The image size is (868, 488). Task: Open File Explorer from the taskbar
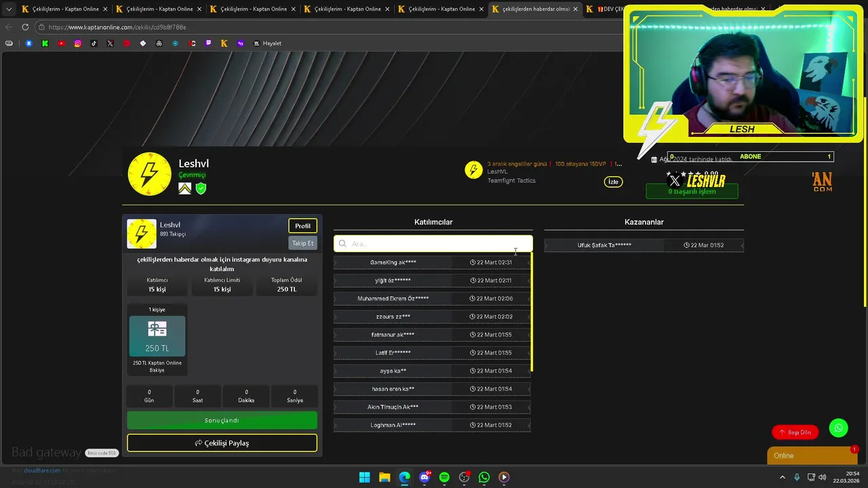(x=384, y=477)
